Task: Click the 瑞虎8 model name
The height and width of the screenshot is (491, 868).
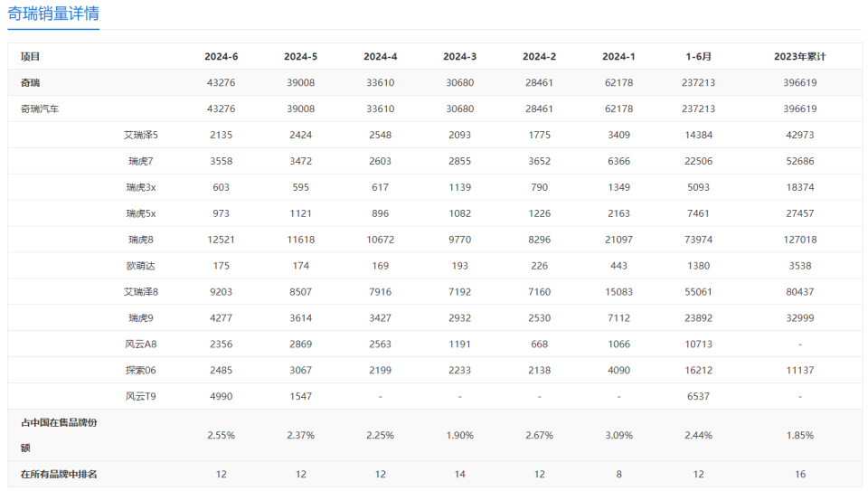Action: click(x=140, y=240)
